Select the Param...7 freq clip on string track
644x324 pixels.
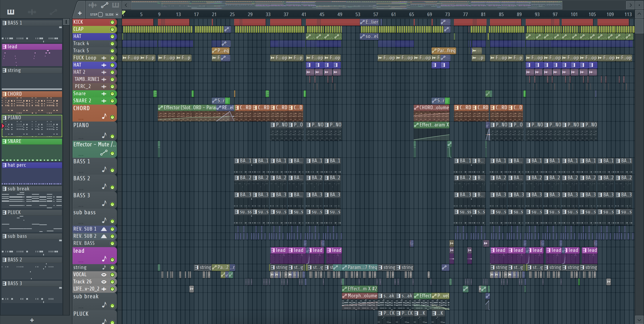(360, 267)
